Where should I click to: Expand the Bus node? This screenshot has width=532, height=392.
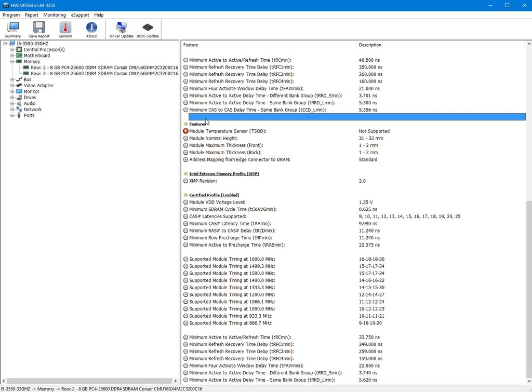[12, 79]
